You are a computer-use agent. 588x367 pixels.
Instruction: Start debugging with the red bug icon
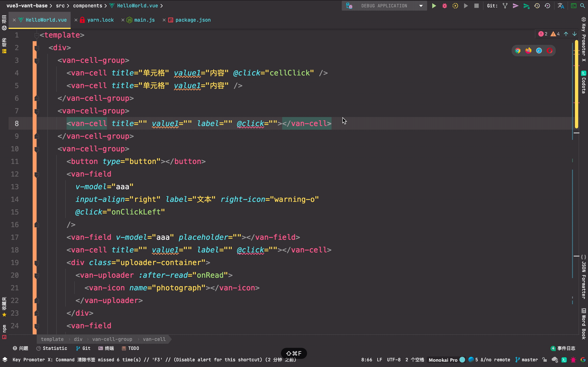click(x=444, y=6)
